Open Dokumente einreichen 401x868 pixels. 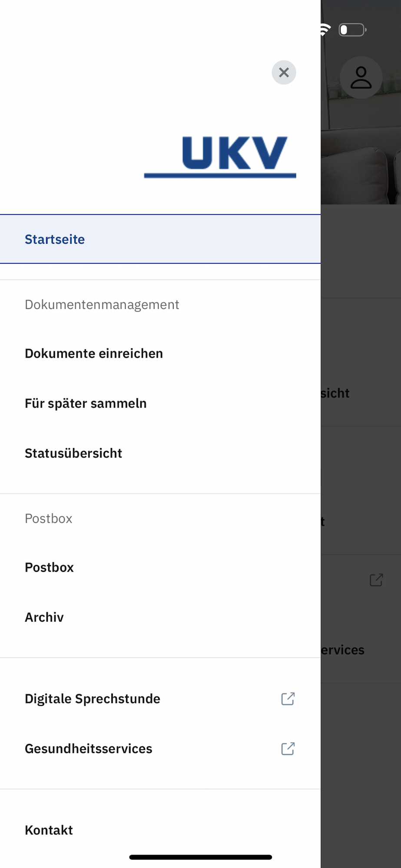coord(94,353)
